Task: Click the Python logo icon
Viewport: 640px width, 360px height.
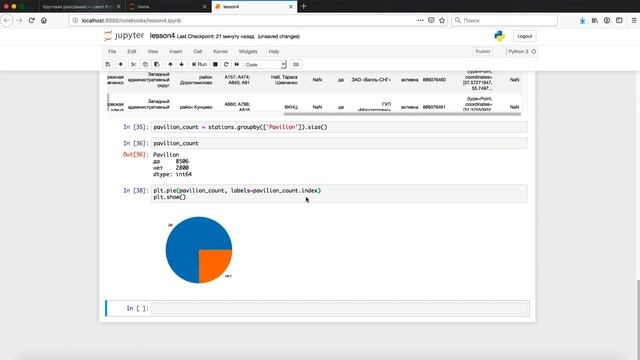Action: [499, 36]
